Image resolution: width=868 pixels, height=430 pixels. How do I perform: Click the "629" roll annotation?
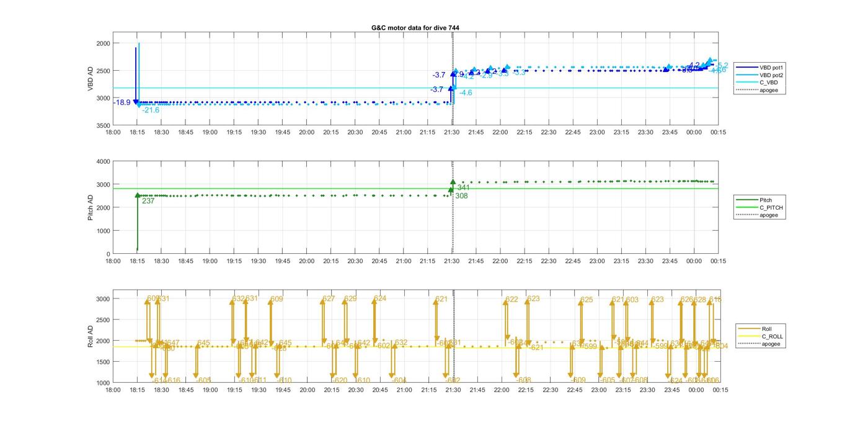tap(350, 299)
